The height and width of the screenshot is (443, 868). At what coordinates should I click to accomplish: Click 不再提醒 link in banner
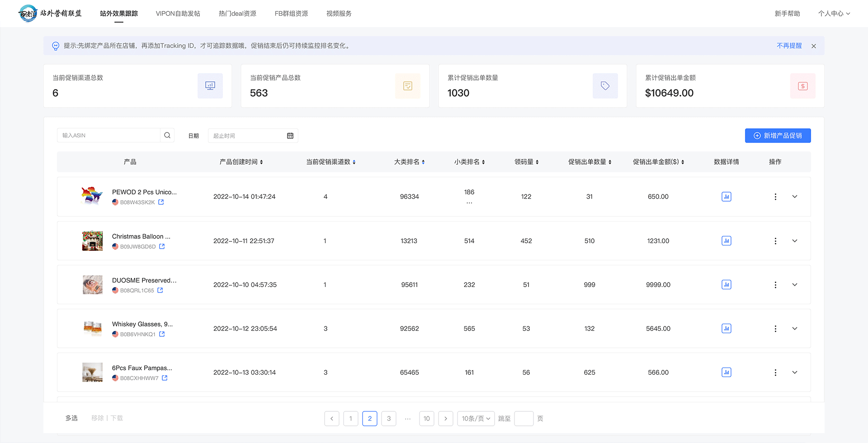789,46
